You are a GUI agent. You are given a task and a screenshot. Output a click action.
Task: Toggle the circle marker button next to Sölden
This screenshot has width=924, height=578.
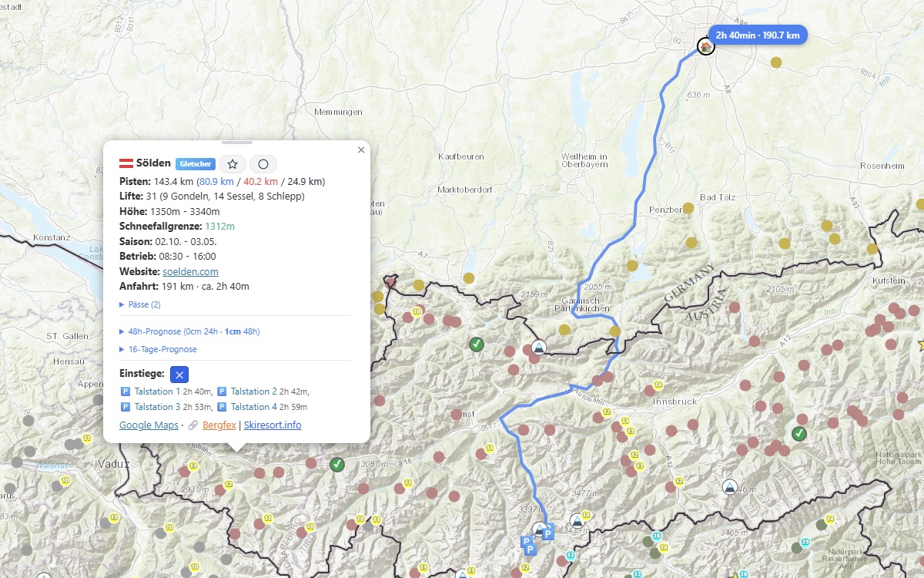(x=263, y=164)
